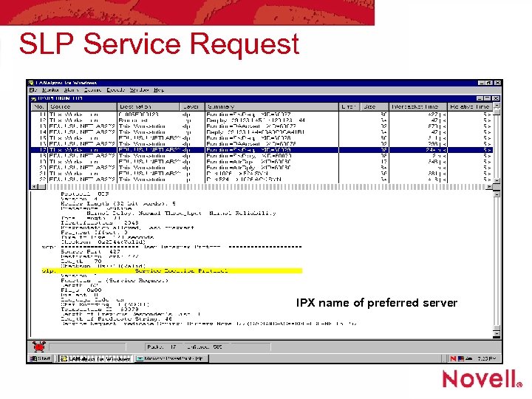Select packet row number 21 with SYN summary
532x399 pixels.
click(262, 174)
